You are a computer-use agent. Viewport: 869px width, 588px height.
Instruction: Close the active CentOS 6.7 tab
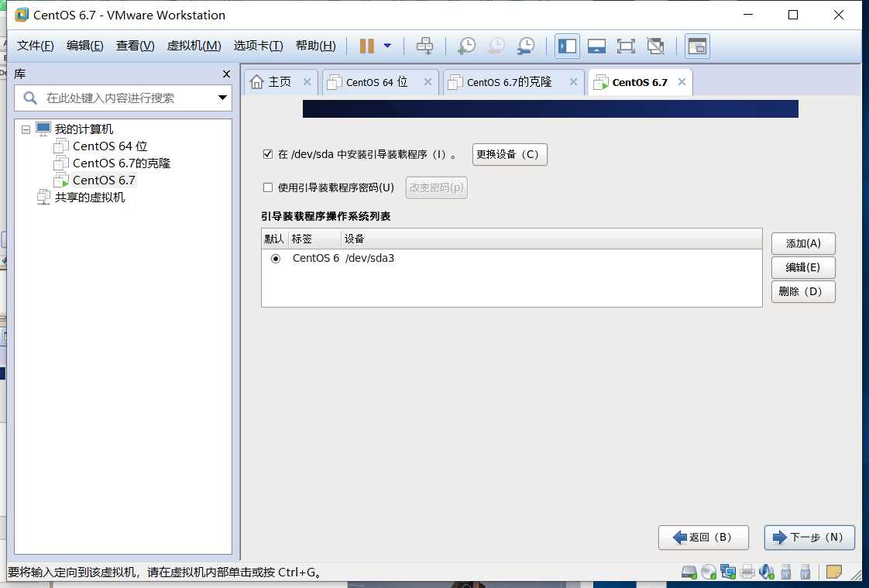pos(682,82)
